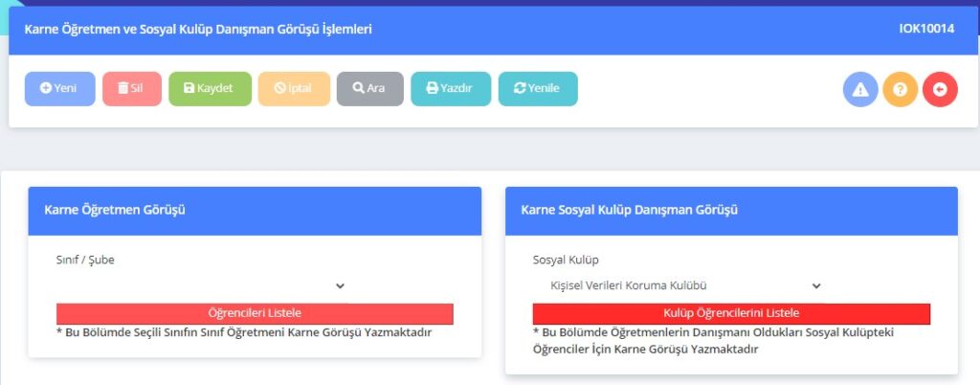This screenshot has width=980, height=385.
Task: Click the Karne Sosyal Kulüp Danışman Görüşü header
Action: pos(629,210)
